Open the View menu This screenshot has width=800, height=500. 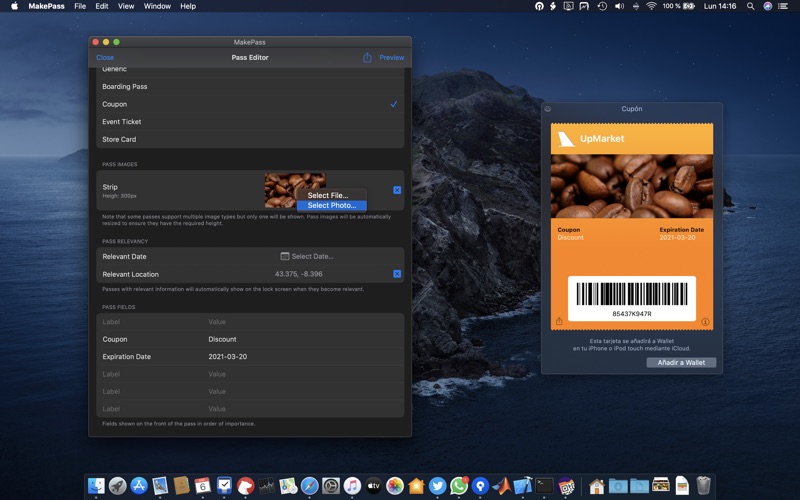[x=126, y=6]
